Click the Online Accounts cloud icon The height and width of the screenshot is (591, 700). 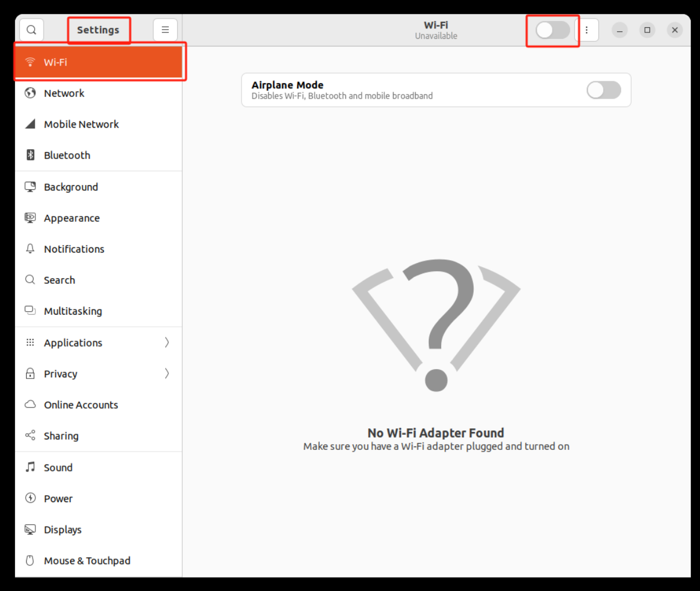[x=30, y=405]
